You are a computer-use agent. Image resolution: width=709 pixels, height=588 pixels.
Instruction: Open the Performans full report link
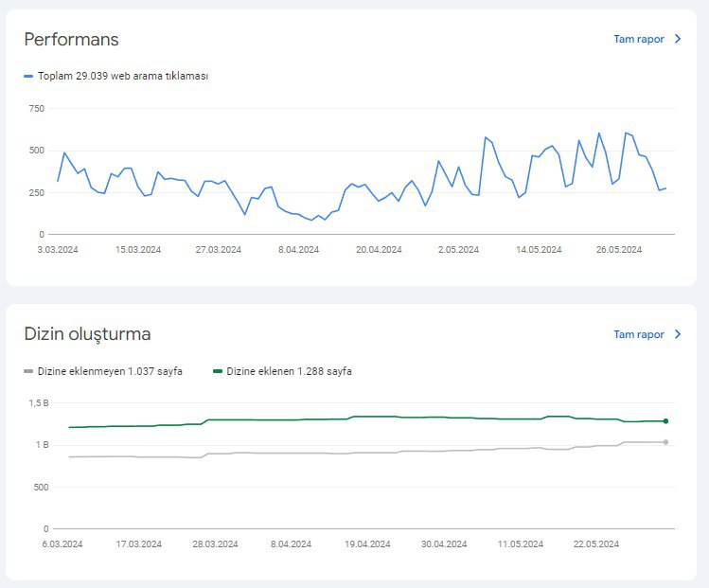click(x=638, y=40)
